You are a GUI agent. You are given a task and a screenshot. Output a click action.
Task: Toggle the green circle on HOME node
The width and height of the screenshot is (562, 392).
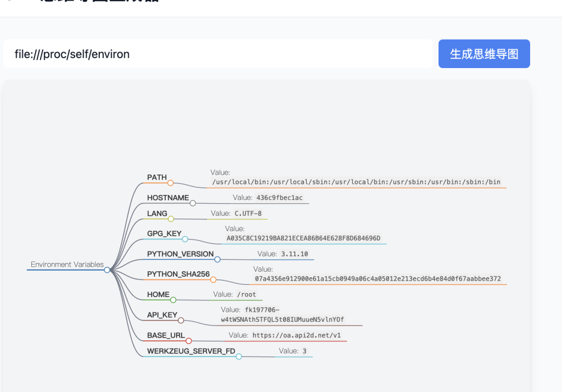coord(173,300)
